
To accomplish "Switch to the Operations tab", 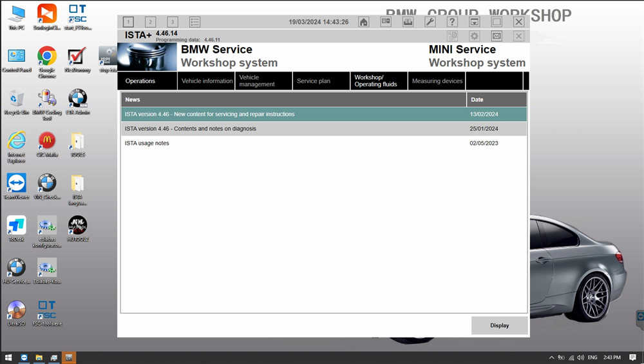I will (x=140, y=81).
